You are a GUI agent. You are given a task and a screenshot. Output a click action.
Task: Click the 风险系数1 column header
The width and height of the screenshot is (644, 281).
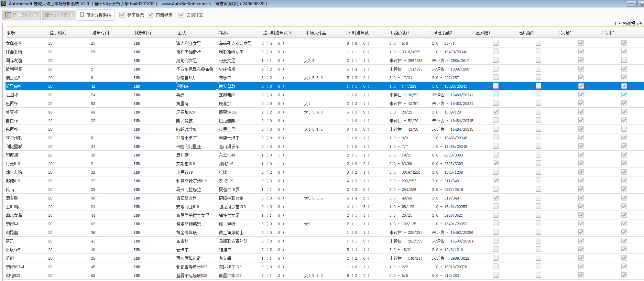(x=400, y=33)
